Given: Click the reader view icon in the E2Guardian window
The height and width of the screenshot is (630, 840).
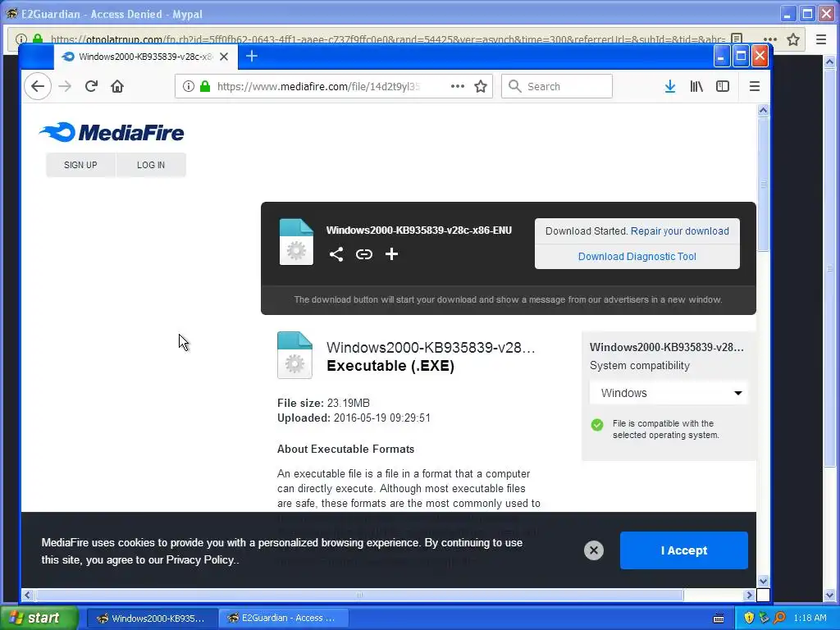Looking at the screenshot, I should coord(737,39).
